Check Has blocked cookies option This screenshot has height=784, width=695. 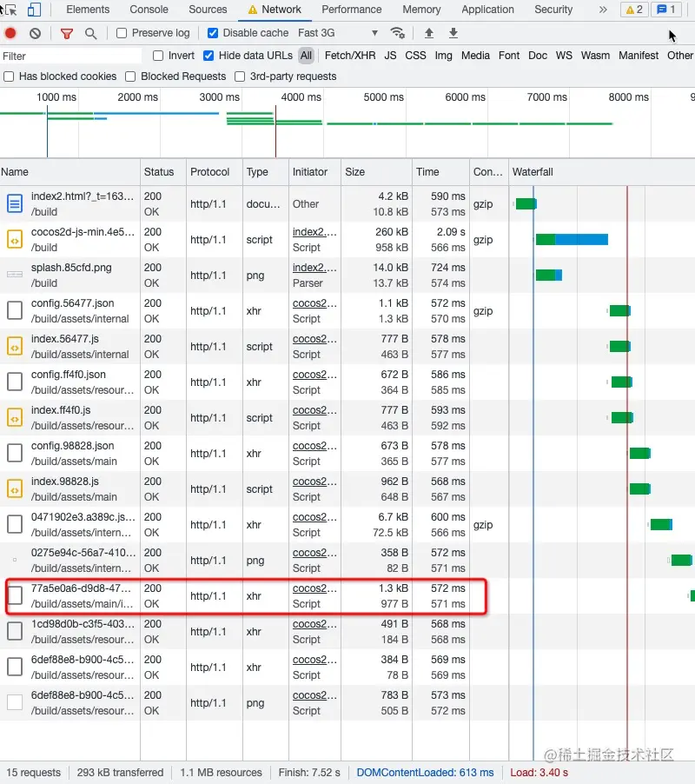[x=9, y=76]
